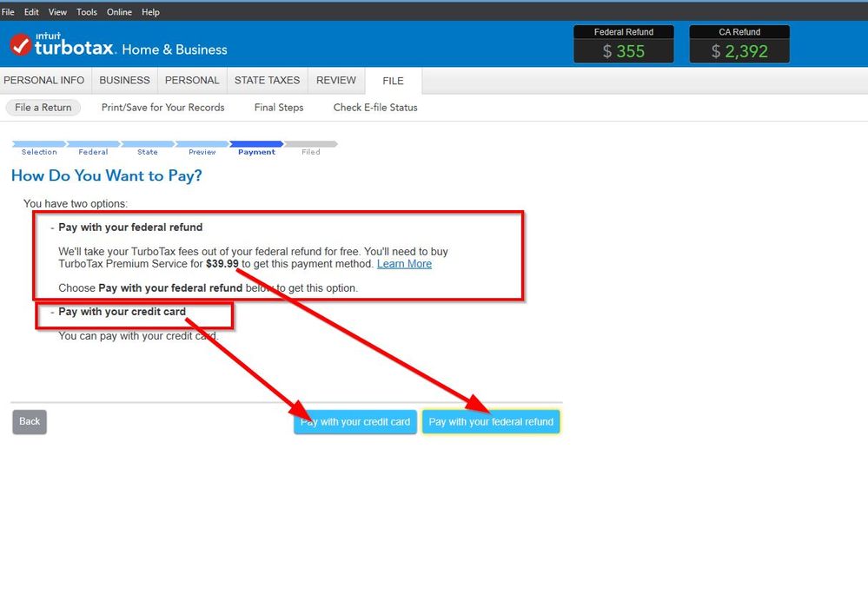The height and width of the screenshot is (614, 868).
Task: Open the Help menu
Action: tap(150, 12)
